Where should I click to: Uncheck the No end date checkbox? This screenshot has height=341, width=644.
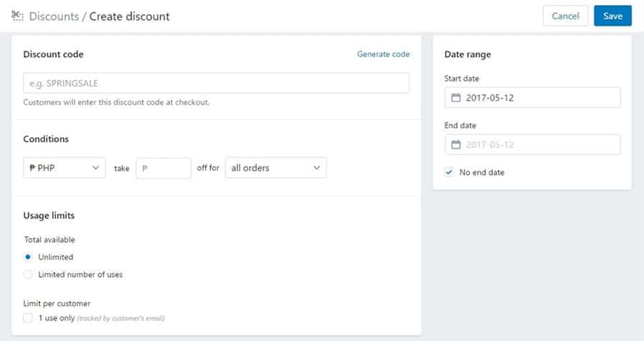(449, 172)
